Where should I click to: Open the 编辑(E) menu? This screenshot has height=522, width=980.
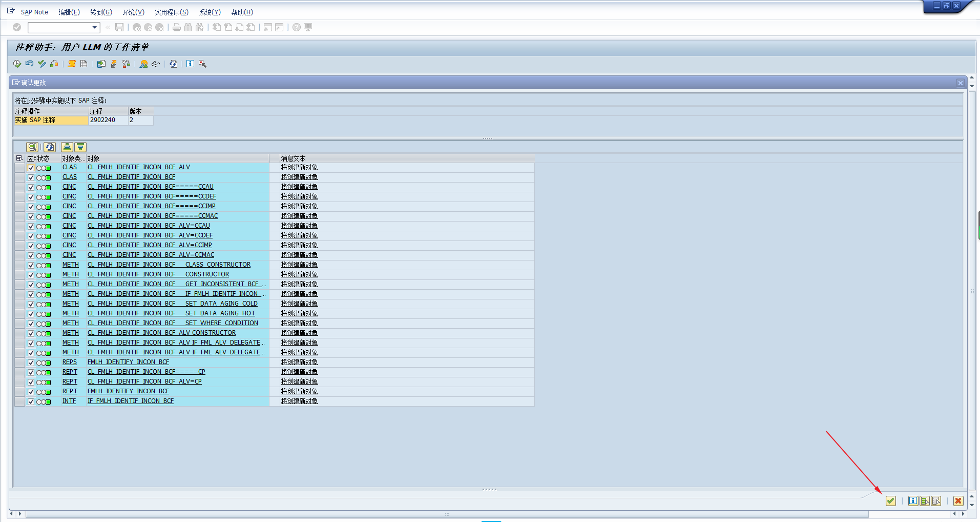pos(69,12)
